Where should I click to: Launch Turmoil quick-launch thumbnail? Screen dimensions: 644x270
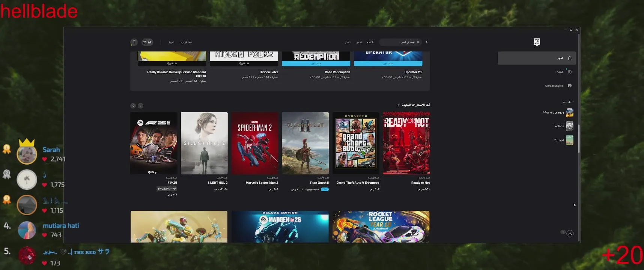[570, 140]
